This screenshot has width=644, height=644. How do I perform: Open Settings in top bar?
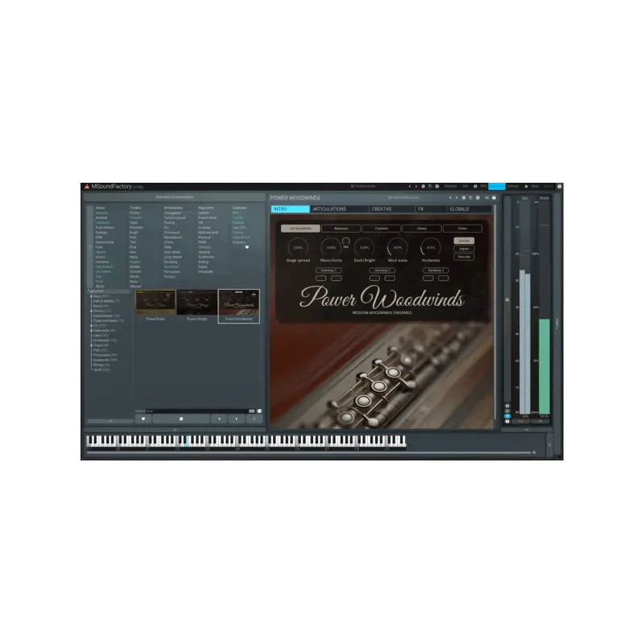(513, 187)
